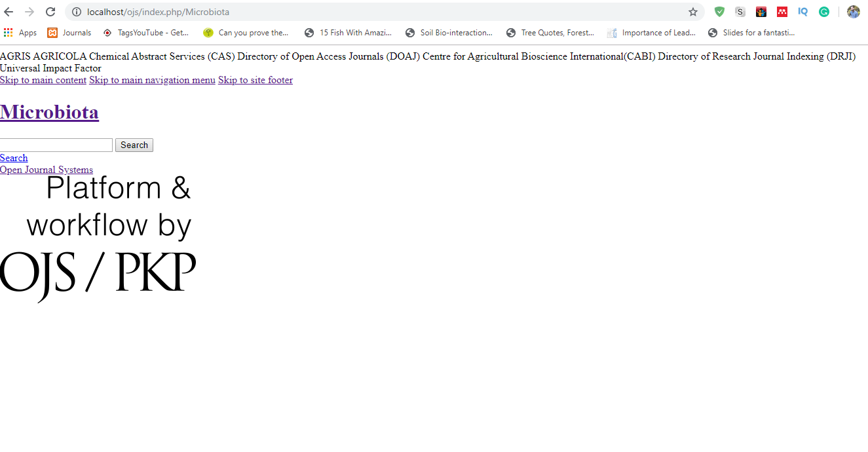Screen dimensions: 868x452
Task: Click into the search text field
Action: click(56, 145)
